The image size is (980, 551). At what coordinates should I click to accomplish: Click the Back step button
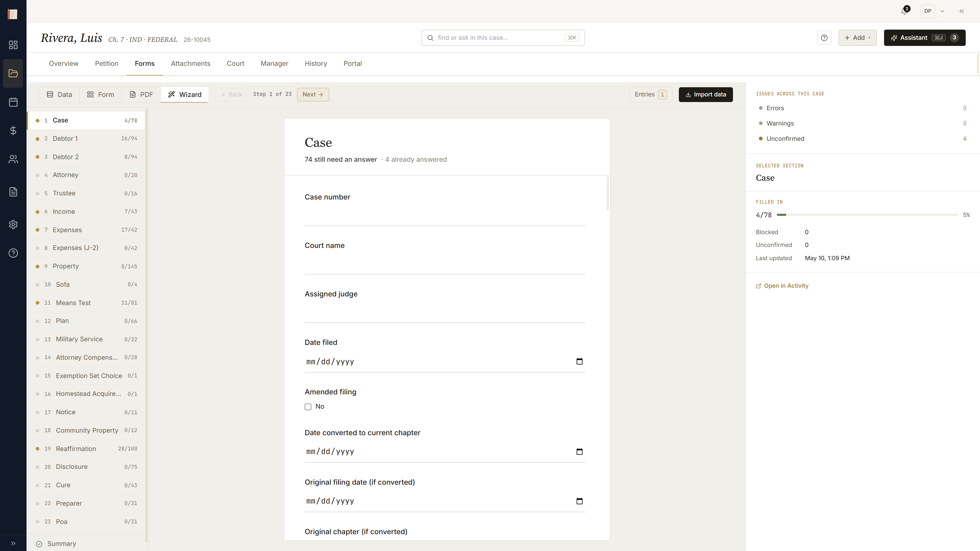[232, 94]
